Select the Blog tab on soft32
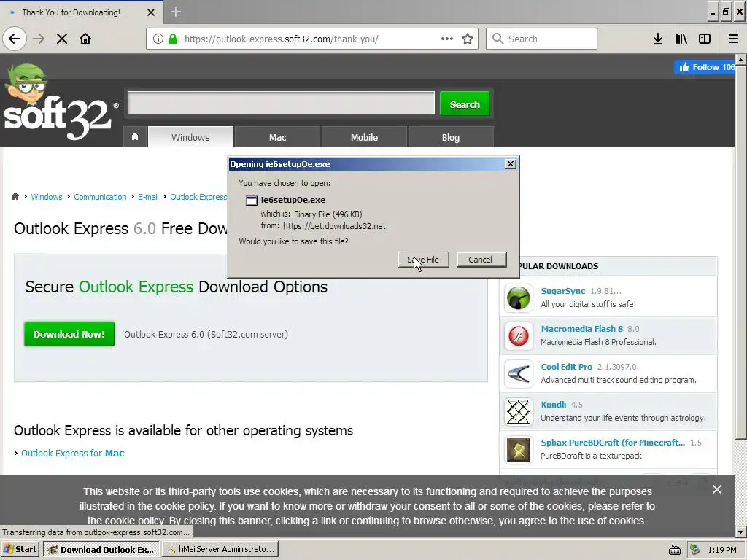This screenshot has width=747, height=560. 451,137
